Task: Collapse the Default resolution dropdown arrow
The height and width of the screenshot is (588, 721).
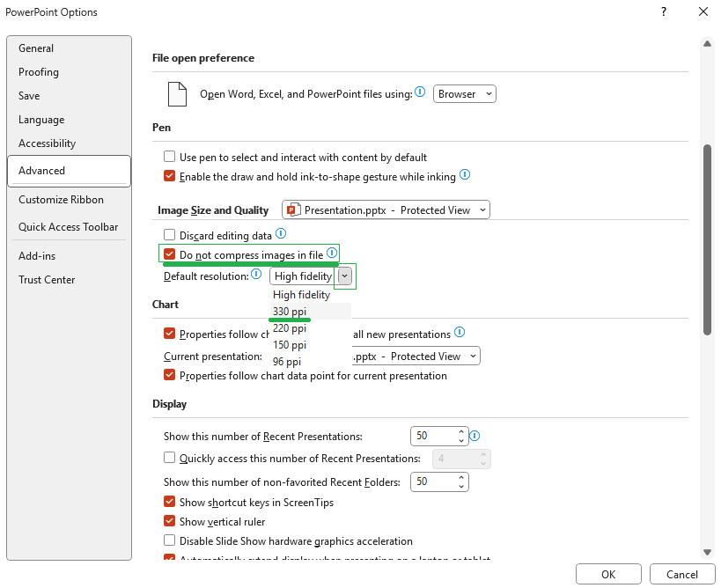Action: click(345, 276)
